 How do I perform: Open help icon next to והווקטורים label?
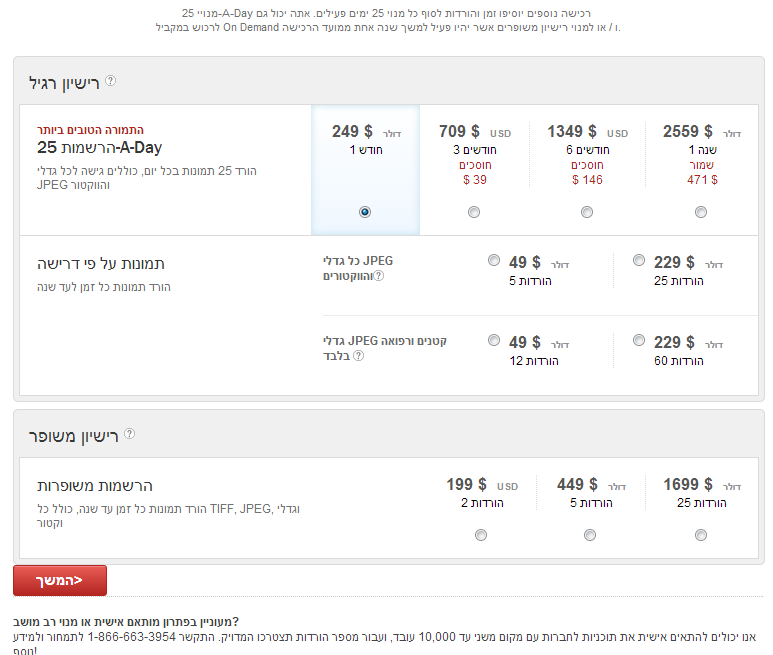pyautogui.click(x=379, y=276)
